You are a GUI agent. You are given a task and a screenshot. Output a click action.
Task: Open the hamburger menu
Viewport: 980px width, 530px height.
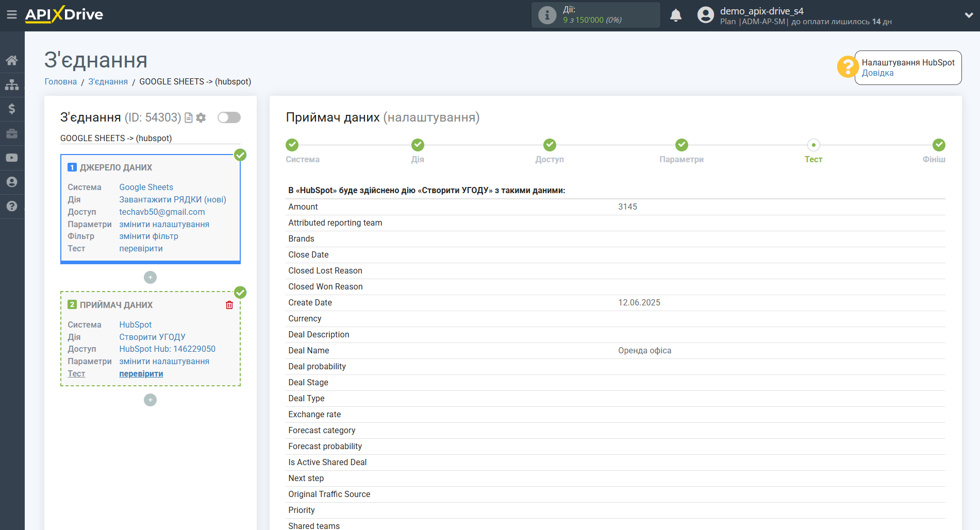[x=11, y=14]
